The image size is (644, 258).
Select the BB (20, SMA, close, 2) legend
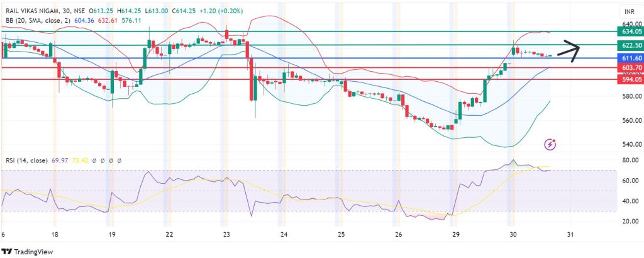click(38, 20)
